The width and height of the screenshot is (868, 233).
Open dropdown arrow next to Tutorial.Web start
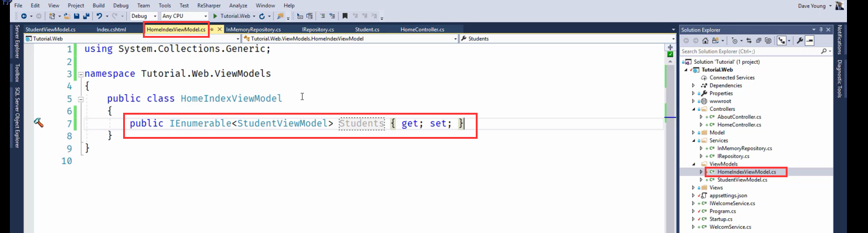point(254,15)
